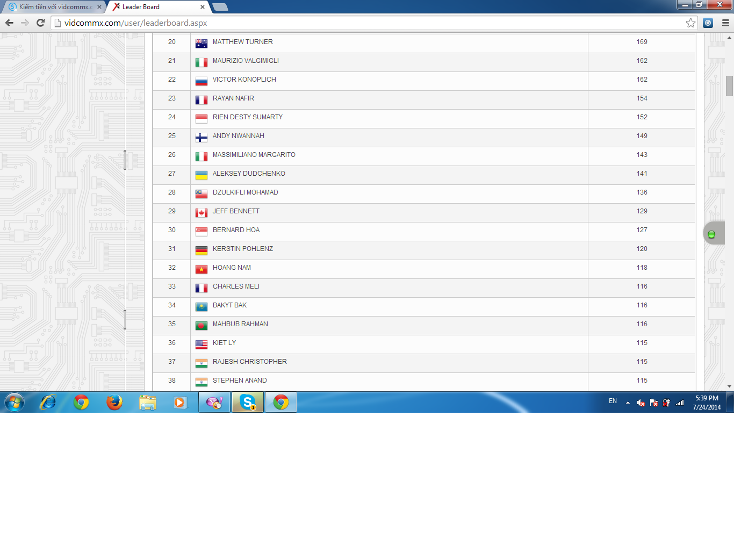Click the blue extension icon beside the star

708,23
